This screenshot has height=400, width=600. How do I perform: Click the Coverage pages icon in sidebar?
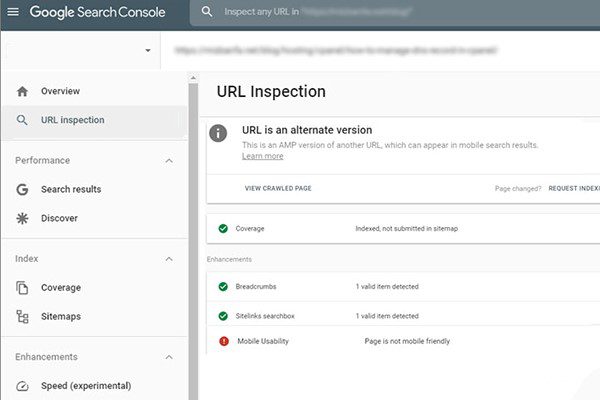(22, 288)
